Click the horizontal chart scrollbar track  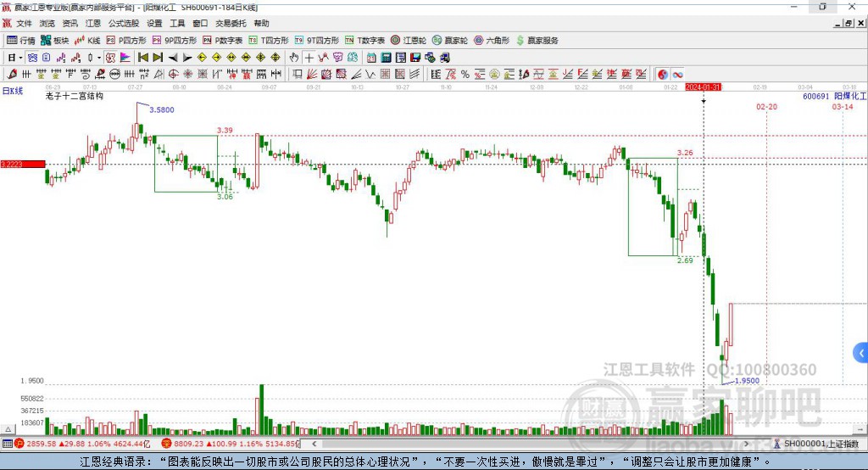point(530,444)
